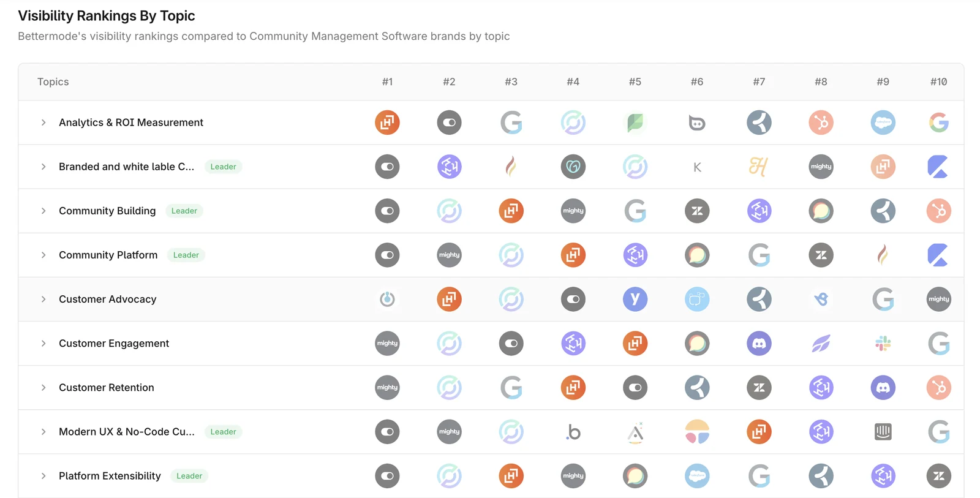Image resolution: width=980 pixels, height=498 pixels.
Task: Click the Leader badge on Community Platform
Action: [186, 255]
